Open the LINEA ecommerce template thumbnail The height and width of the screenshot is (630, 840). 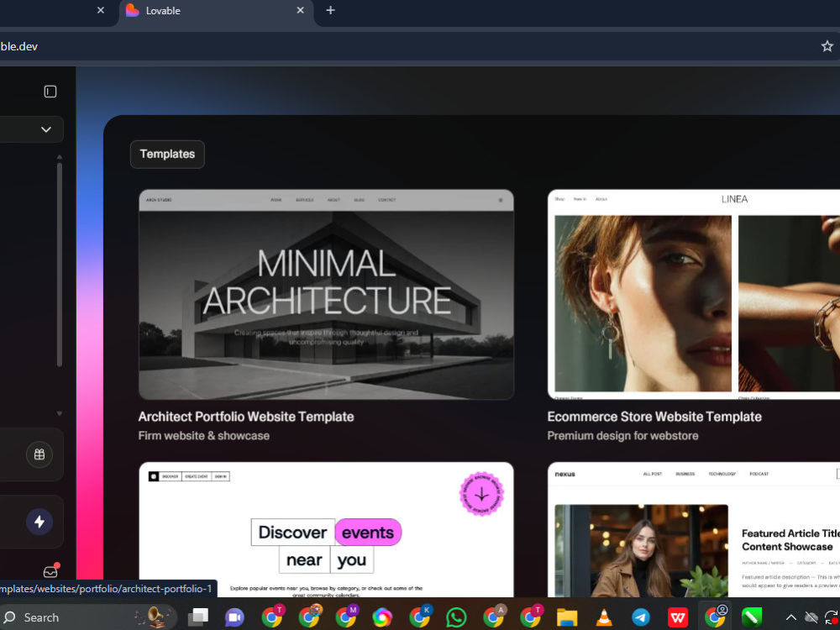[693, 294]
